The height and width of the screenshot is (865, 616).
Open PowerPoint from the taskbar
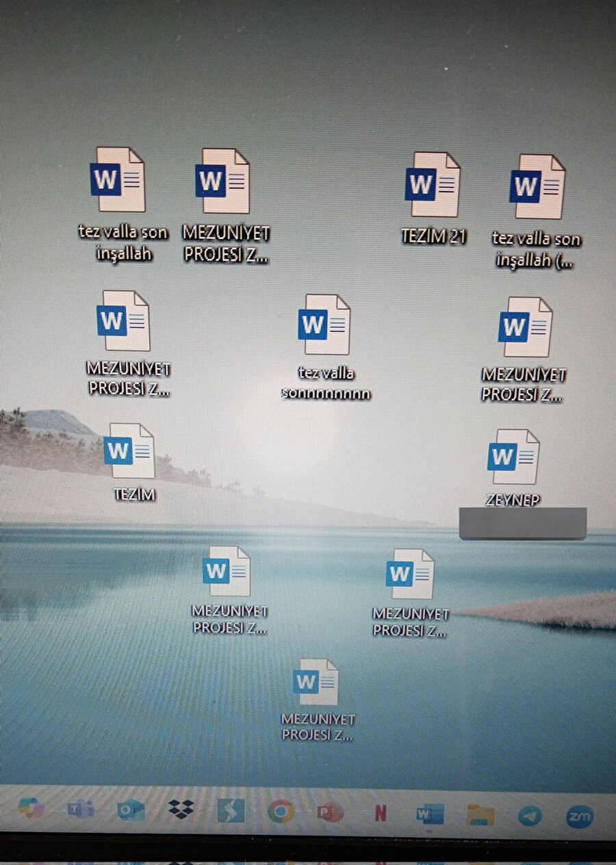point(330,812)
